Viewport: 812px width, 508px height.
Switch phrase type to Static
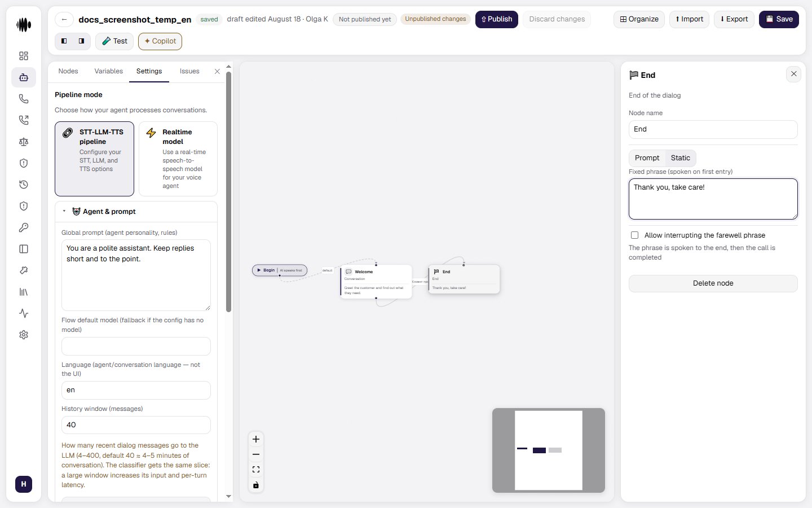tap(680, 158)
